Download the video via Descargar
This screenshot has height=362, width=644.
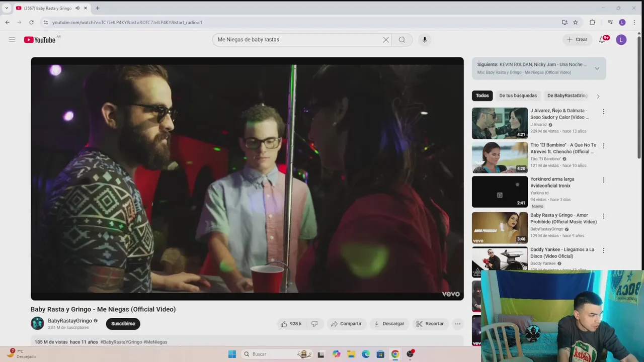click(x=389, y=324)
